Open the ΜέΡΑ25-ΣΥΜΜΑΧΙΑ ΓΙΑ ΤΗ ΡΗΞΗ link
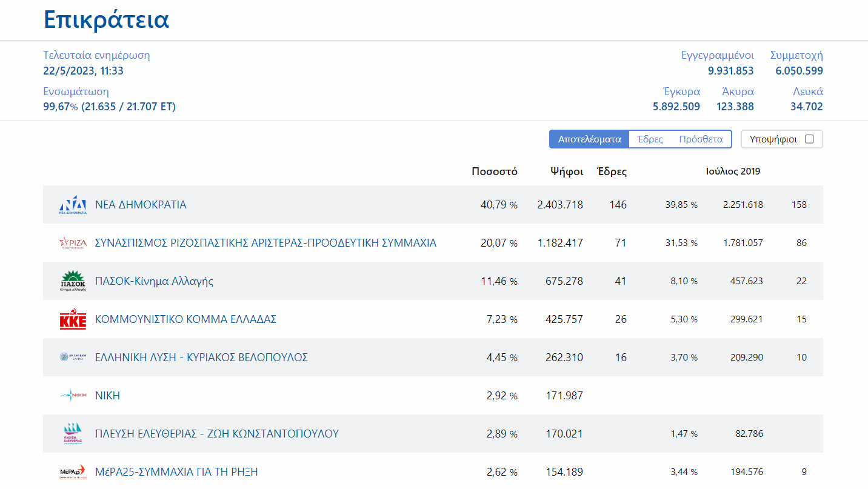The image size is (868, 489). click(176, 472)
